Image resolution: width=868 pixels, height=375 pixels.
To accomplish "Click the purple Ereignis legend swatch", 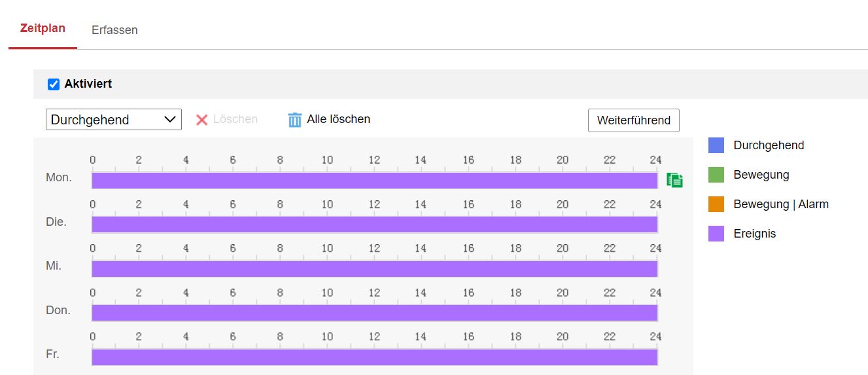I will 716,234.
